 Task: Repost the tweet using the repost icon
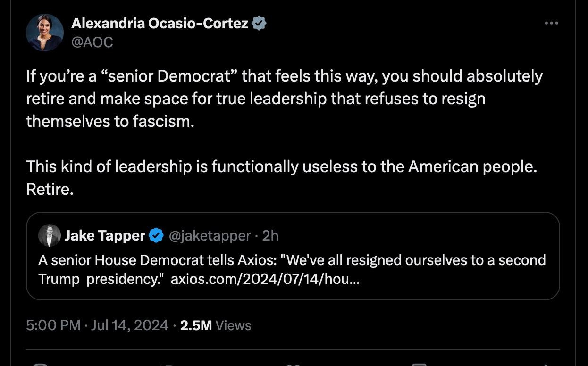coord(166,364)
